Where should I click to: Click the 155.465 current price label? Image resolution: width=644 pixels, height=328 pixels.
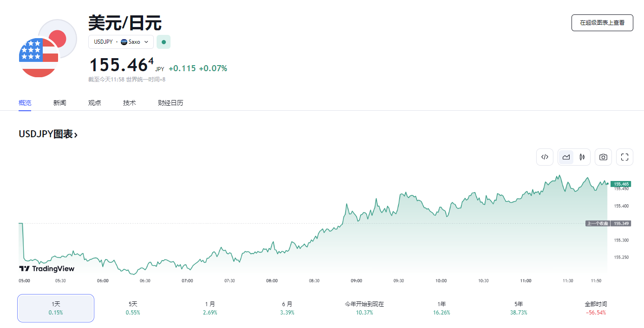tap(621, 184)
